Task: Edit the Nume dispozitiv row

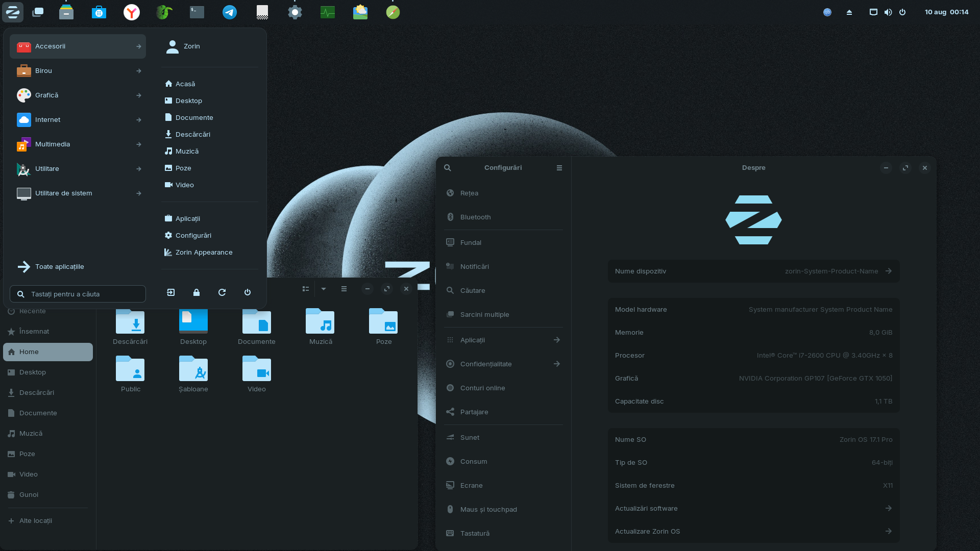Action: [753, 271]
